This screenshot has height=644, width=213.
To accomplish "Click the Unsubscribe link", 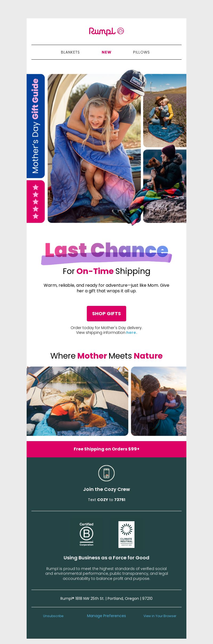I will click(53, 616).
